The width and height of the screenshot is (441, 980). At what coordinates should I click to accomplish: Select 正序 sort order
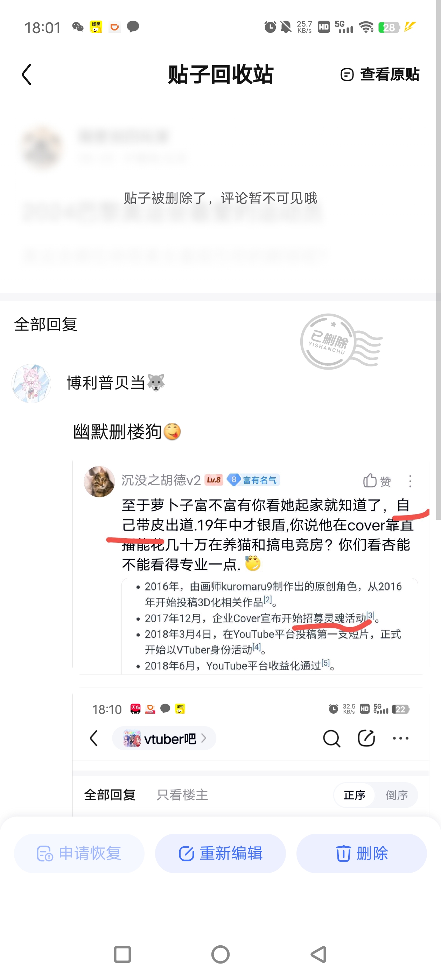coord(354,795)
